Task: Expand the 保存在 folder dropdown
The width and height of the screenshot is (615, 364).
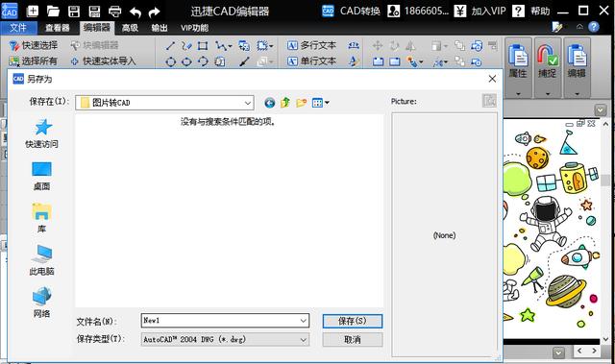Action: tap(248, 103)
